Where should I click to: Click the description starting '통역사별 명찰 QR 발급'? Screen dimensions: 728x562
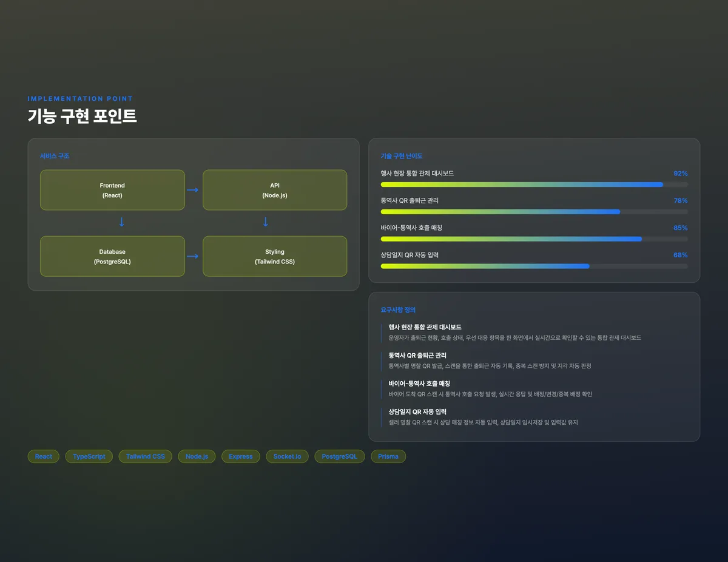tap(490, 366)
